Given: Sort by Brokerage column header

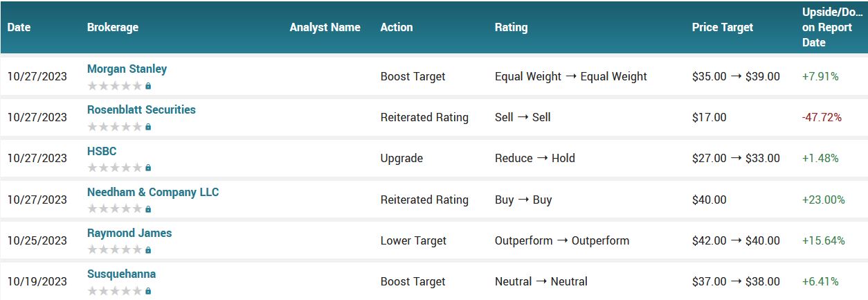Looking at the screenshot, I should point(113,27).
